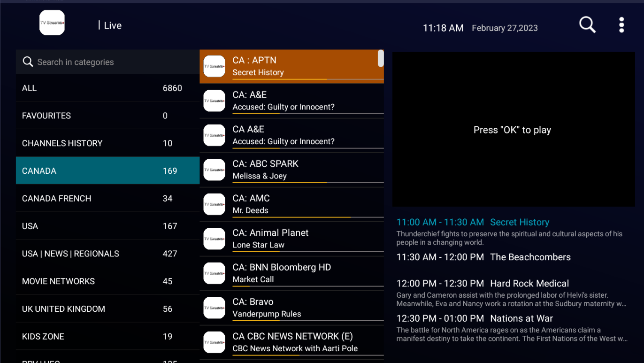Open the search magnifier icon at top right
644x363 pixels.
(x=587, y=25)
